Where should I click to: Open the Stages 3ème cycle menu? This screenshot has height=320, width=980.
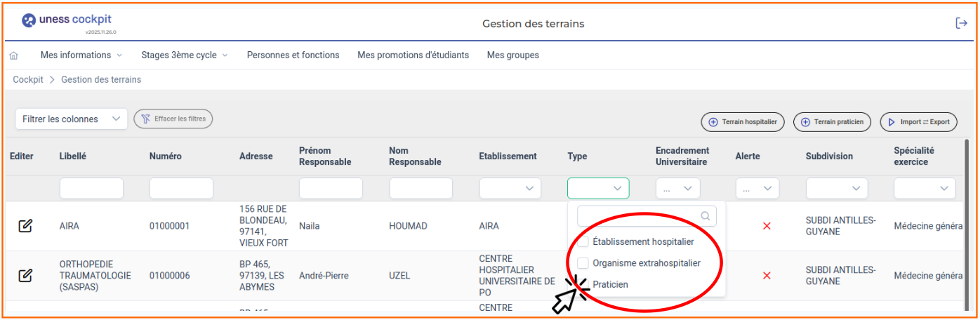click(x=184, y=55)
